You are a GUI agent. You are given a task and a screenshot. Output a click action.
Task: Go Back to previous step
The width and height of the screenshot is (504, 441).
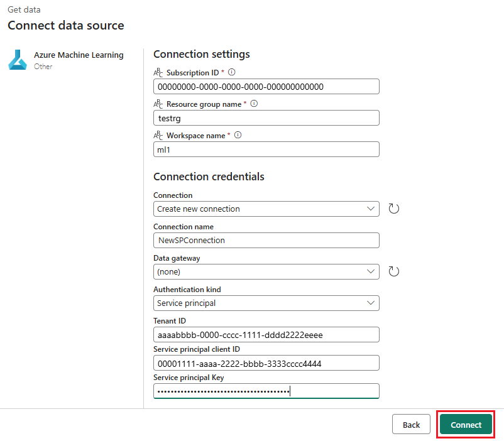coord(411,425)
